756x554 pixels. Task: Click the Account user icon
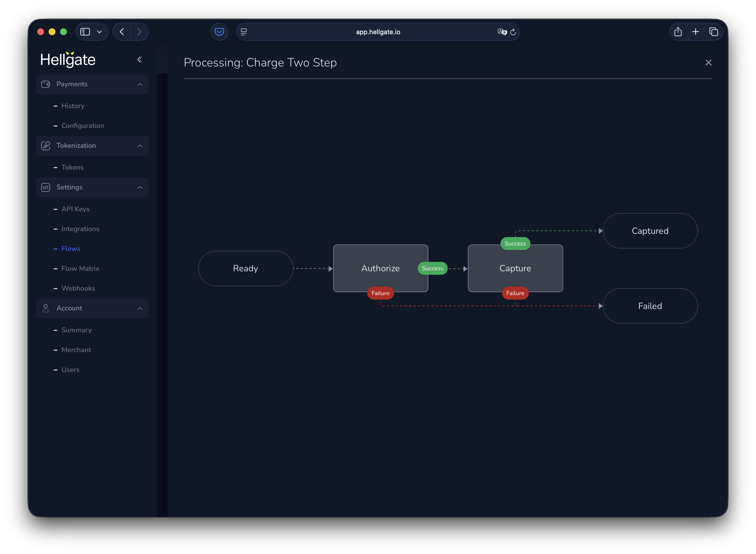46,308
